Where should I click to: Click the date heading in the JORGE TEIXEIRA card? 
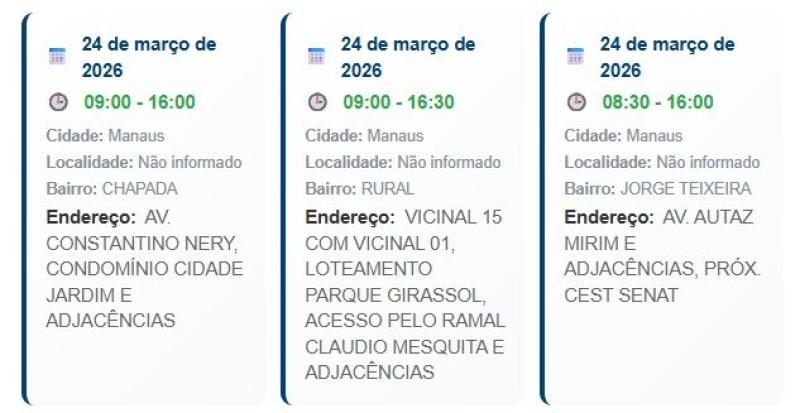[667, 57]
